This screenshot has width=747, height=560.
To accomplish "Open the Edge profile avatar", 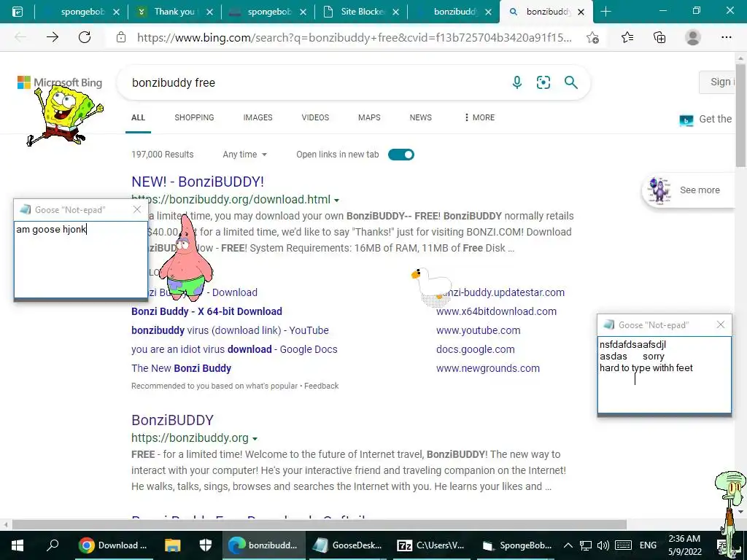I will point(693,37).
